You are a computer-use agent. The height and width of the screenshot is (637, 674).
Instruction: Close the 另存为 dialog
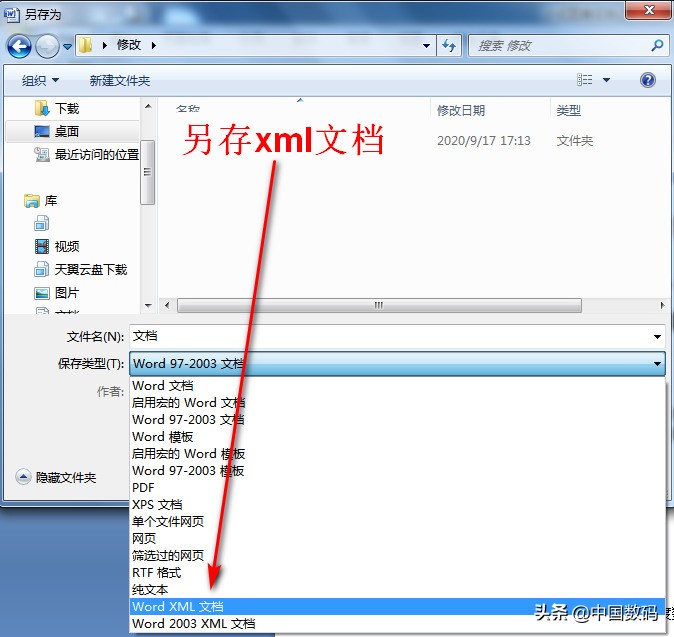pos(648,10)
